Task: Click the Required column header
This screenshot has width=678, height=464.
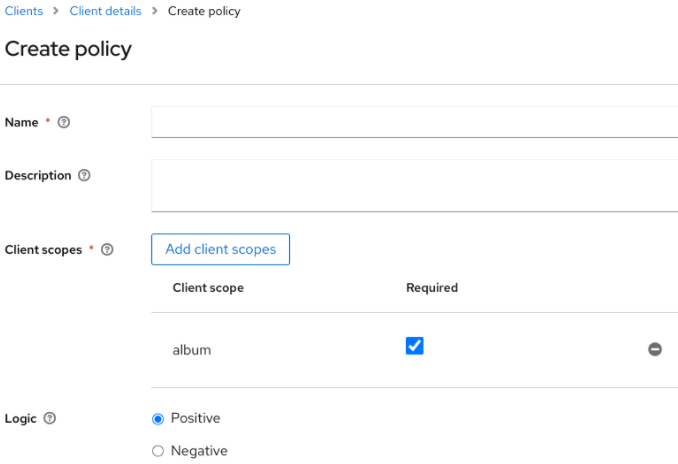Action: (x=431, y=287)
